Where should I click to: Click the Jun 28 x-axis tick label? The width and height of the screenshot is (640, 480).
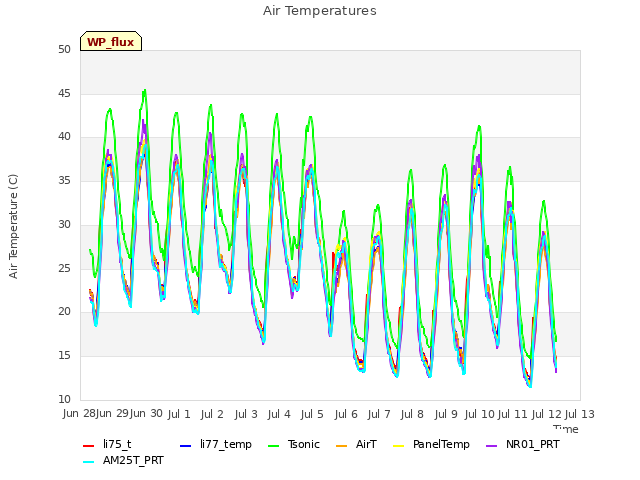79,414
